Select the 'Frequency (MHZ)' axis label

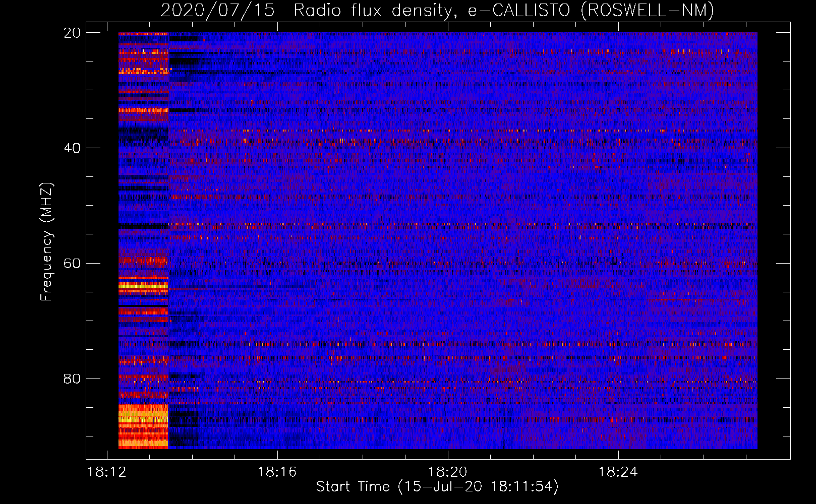click(46, 242)
